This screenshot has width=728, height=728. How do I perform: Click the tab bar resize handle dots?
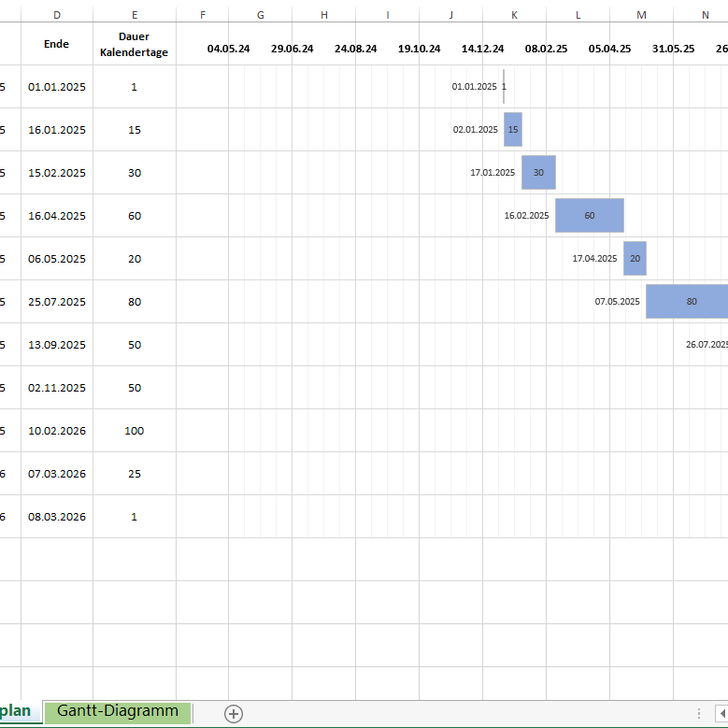pyautogui.click(x=698, y=714)
